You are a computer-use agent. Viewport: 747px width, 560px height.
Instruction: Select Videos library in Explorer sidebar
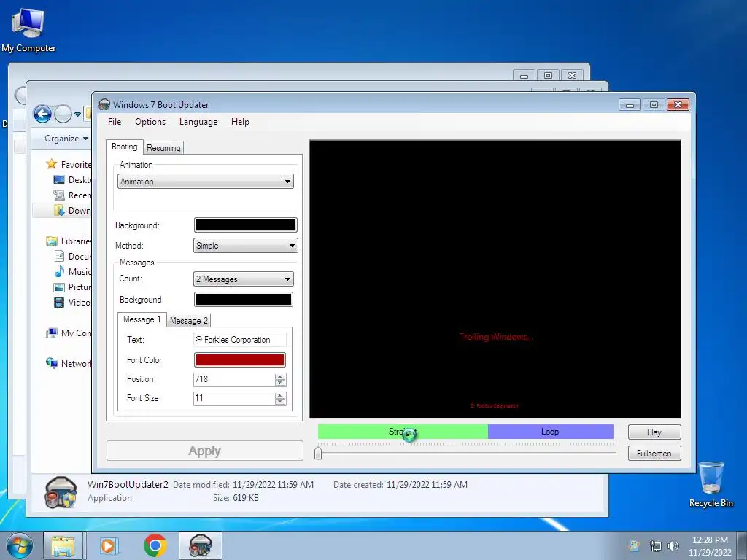tap(72, 302)
